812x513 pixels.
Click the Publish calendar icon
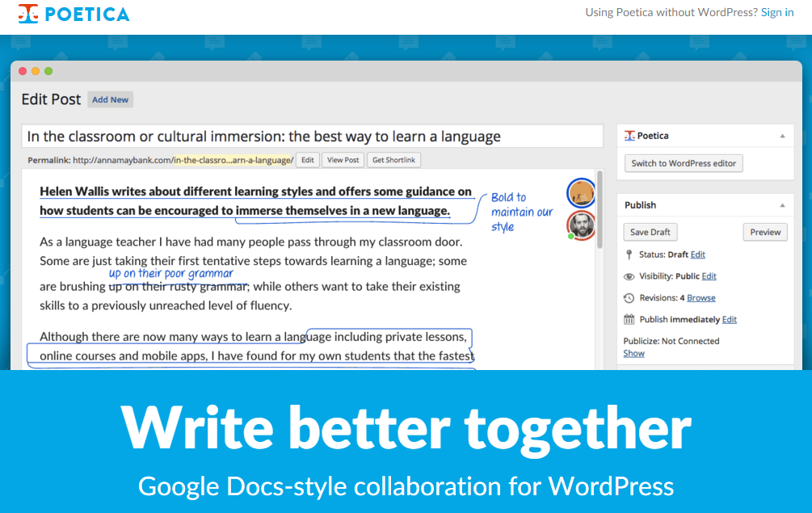[629, 319]
